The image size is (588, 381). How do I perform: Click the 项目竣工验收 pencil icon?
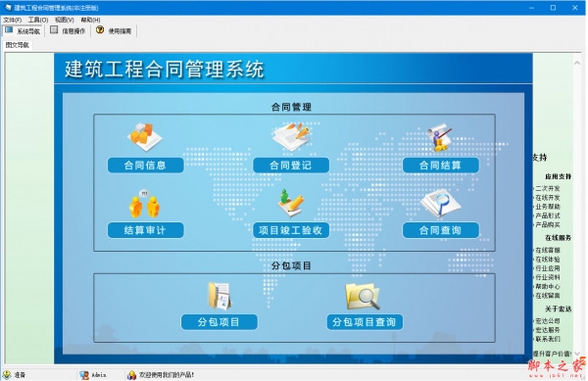(291, 203)
